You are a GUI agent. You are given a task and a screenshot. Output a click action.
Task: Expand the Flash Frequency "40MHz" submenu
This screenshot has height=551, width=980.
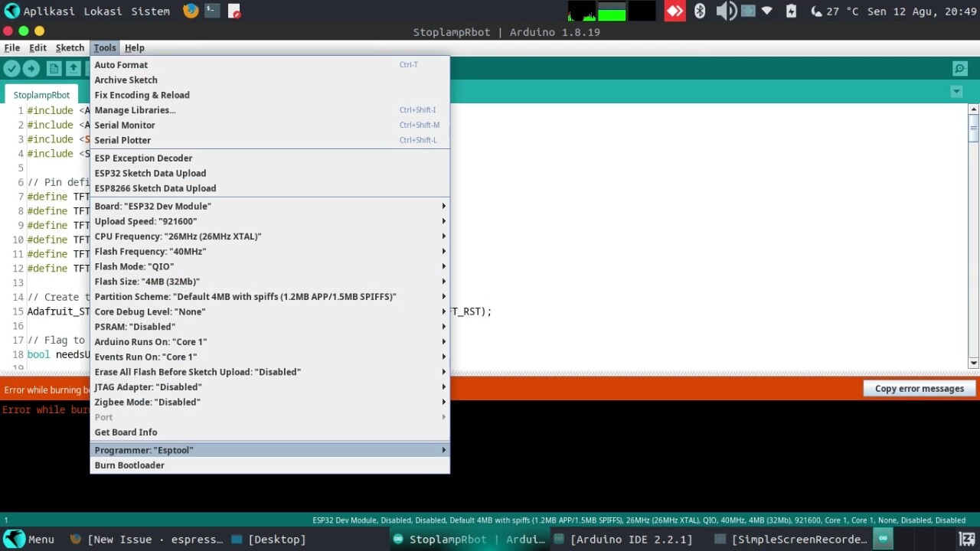pos(269,251)
